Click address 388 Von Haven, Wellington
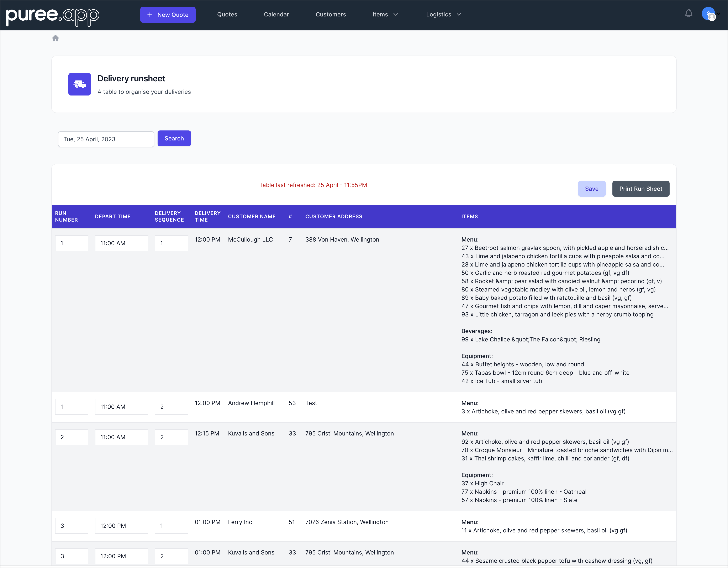728x568 pixels. (342, 239)
